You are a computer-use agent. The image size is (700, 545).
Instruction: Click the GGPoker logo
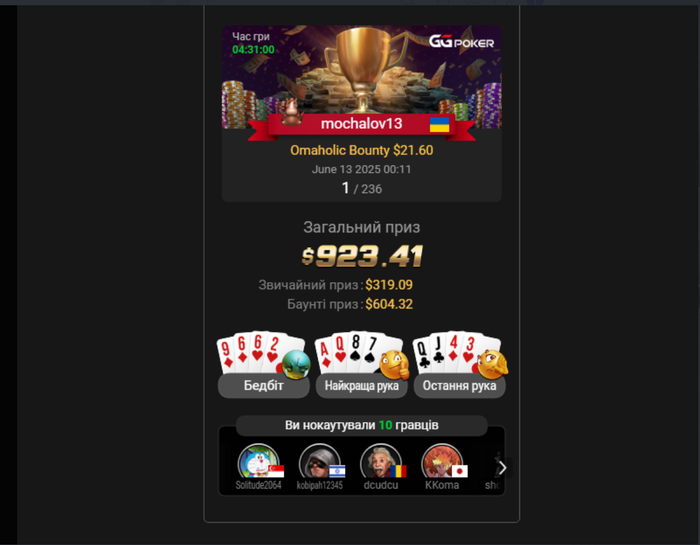[x=461, y=42]
